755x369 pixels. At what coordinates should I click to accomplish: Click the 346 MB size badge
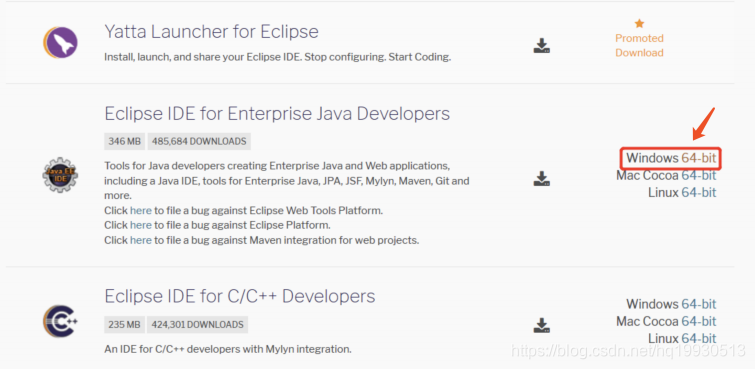tap(124, 142)
